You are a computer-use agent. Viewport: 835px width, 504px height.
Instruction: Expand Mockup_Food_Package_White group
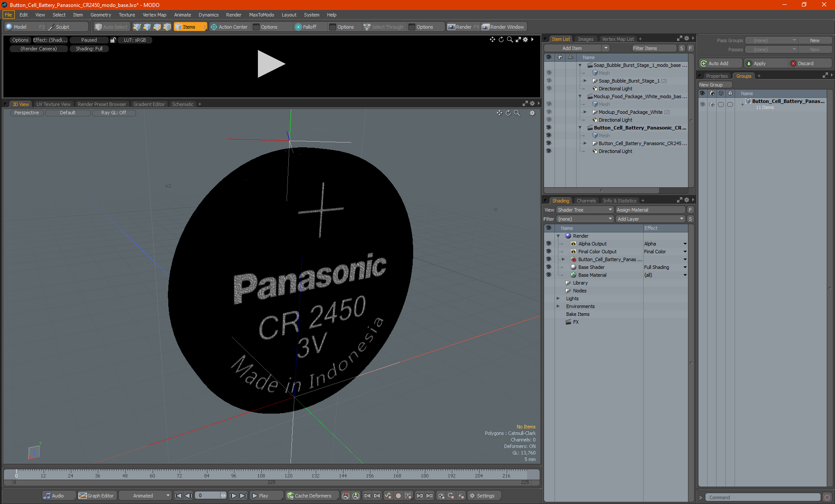585,112
